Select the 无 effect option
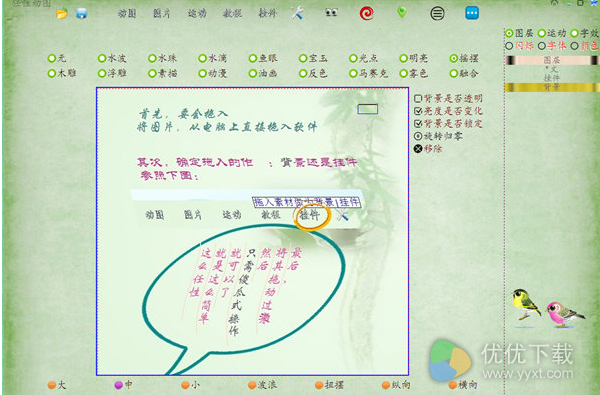The image size is (600, 395). point(57,58)
